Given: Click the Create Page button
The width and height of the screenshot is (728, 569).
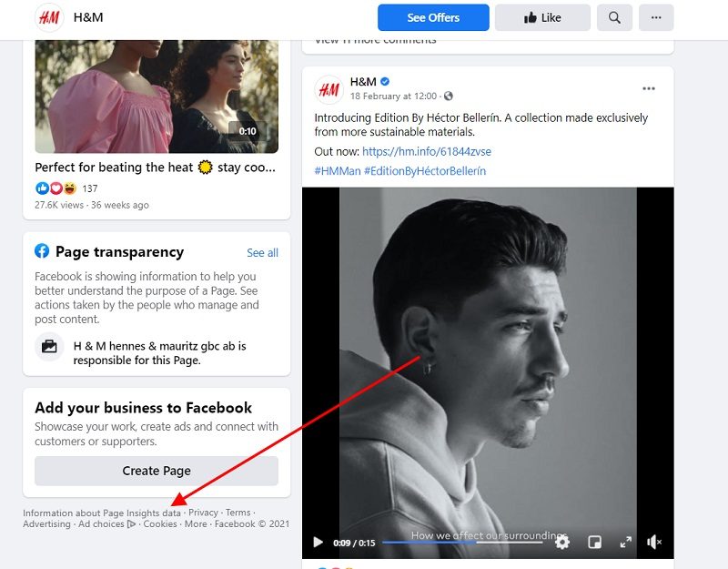Looking at the screenshot, I should click(157, 471).
